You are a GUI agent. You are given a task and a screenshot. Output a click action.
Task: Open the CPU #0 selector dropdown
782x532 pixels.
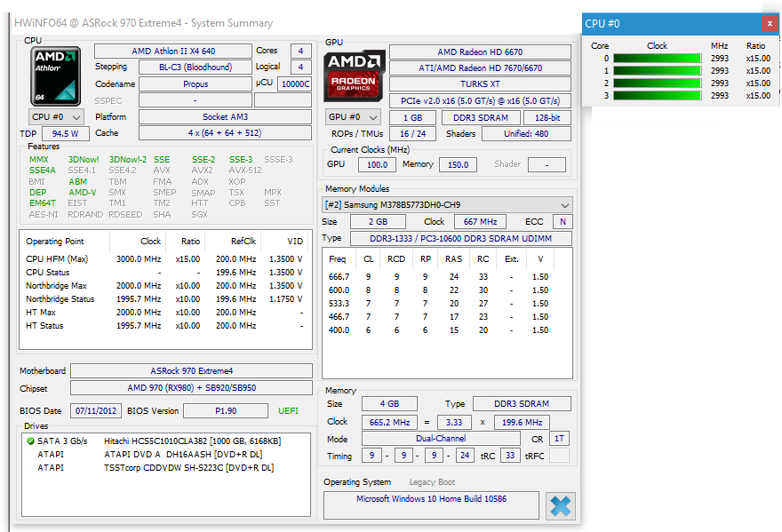click(x=55, y=117)
